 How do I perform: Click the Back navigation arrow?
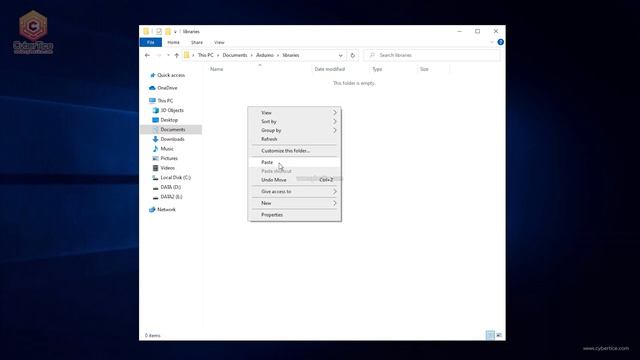[x=147, y=55]
